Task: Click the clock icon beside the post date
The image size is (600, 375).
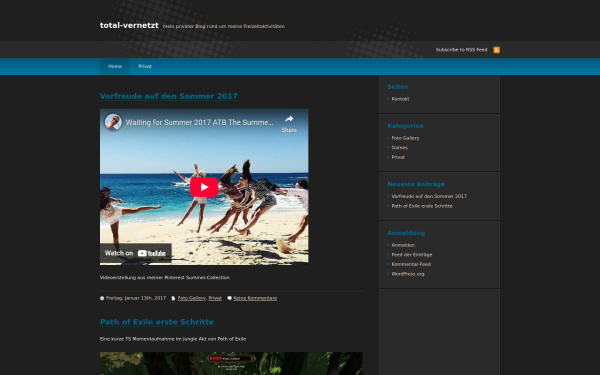Action: (102, 298)
